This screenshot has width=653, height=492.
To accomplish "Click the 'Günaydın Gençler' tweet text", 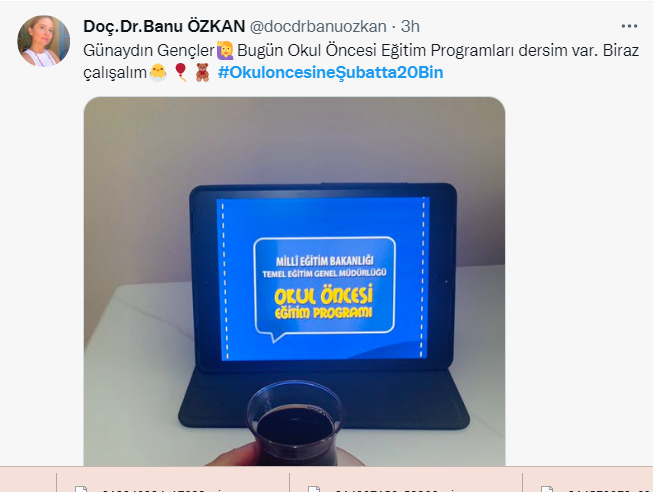I will [x=149, y=50].
